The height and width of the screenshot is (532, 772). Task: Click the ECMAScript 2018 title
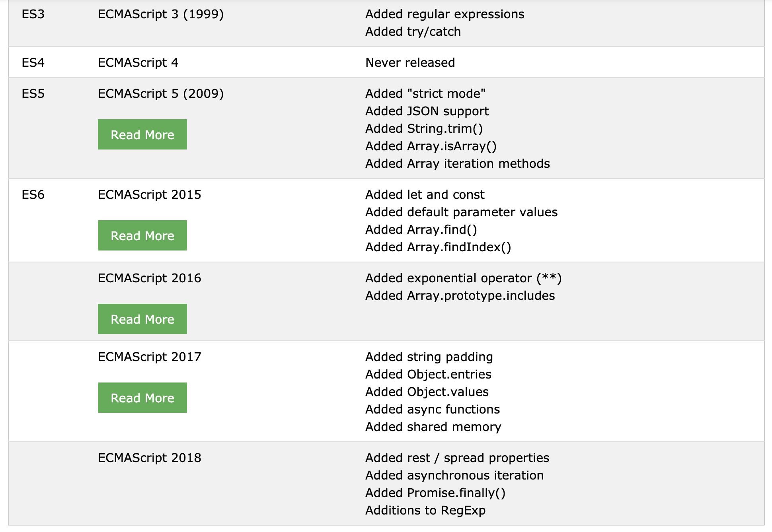(149, 458)
